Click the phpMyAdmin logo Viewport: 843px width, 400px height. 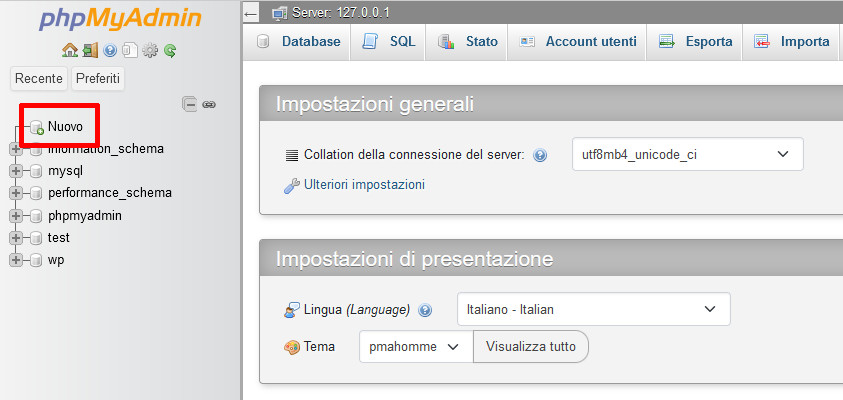pyautogui.click(x=120, y=19)
